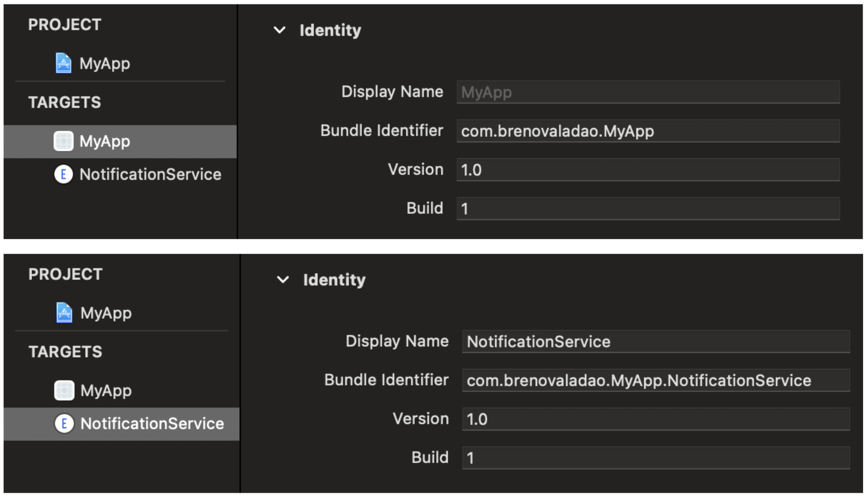The width and height of the screenshot is (868, 497).
Task: Click the NotificationService extension icon in top panel
Action: 63,174
